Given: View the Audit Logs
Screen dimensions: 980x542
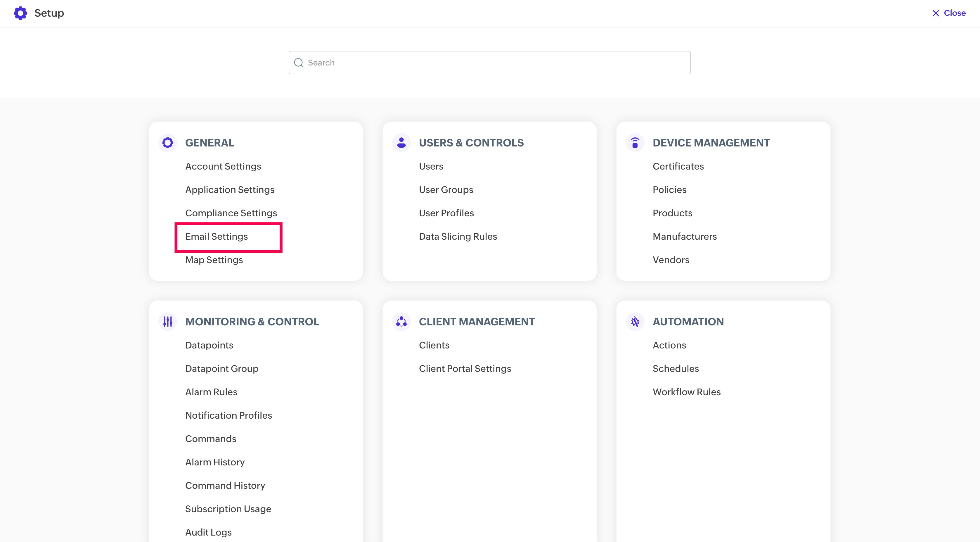Looking at the screenshot, I should (x=208, y=532).
